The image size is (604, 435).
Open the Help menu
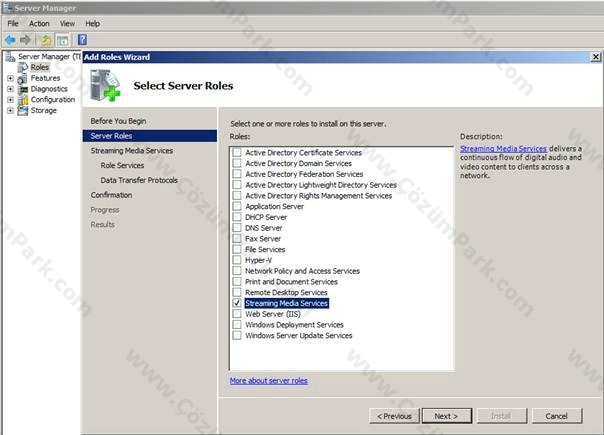point(93,24)
